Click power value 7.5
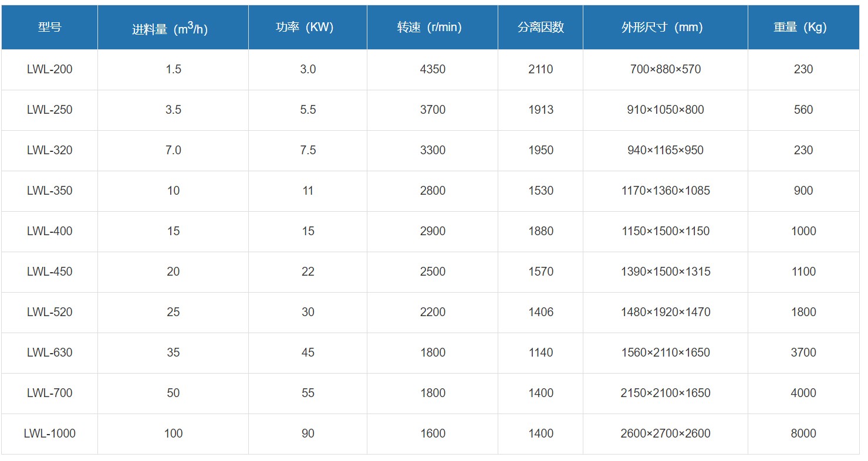This screenshot has width=868, height=461. [x=308, y=150]
